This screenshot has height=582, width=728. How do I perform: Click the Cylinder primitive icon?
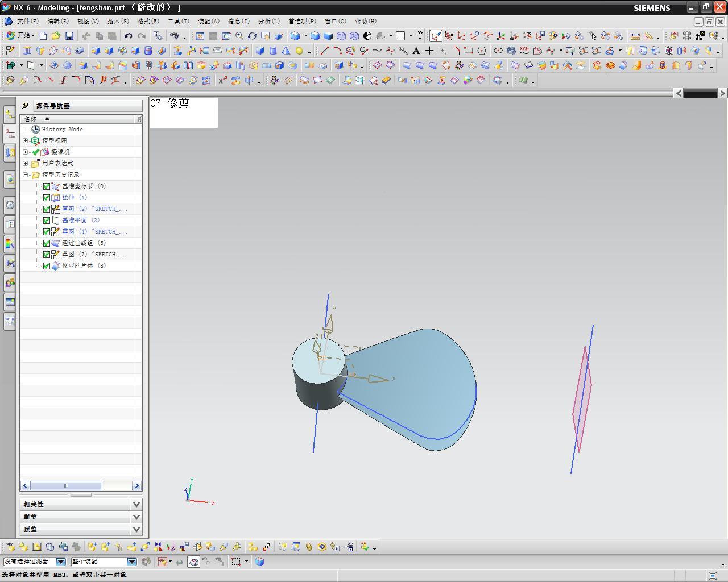tap(273, 51)
